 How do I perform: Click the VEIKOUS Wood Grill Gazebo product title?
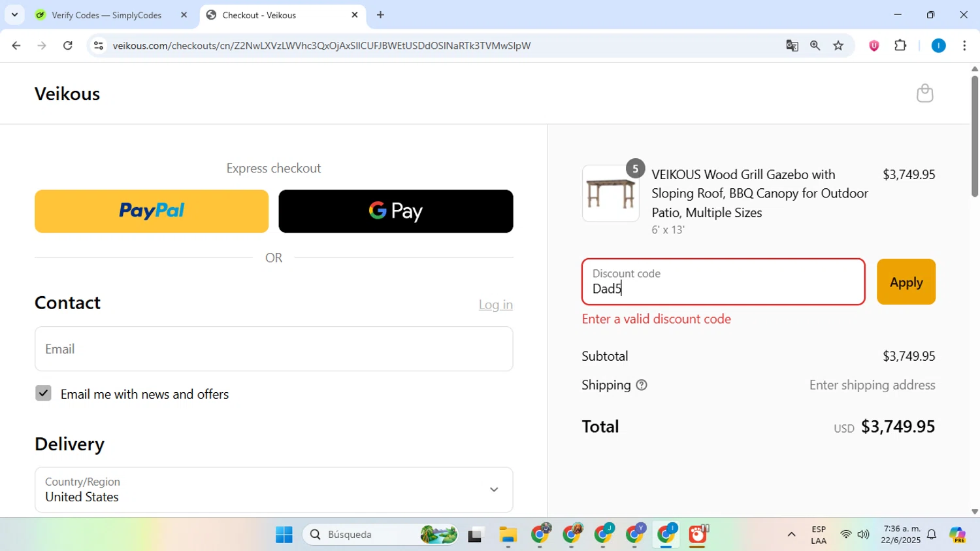click(x=760, y=193)
